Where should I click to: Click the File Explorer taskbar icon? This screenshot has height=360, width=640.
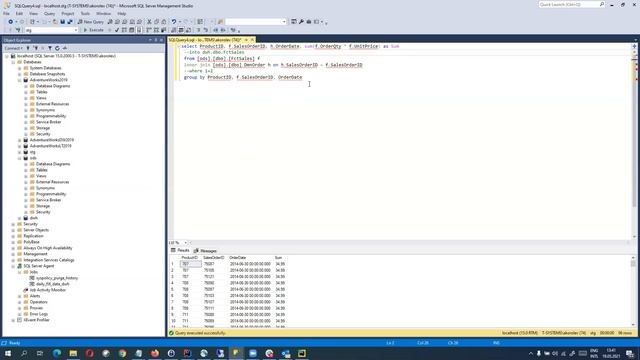click(73, 353)
